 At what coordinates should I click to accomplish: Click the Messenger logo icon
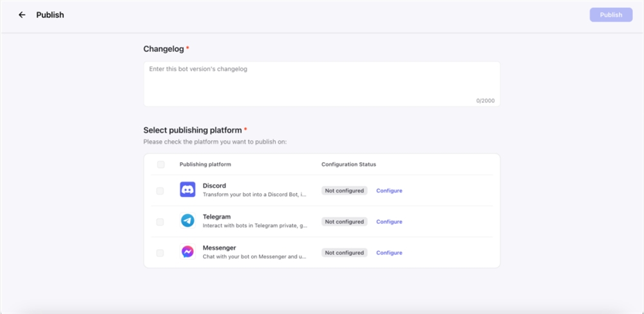(187, 252)
